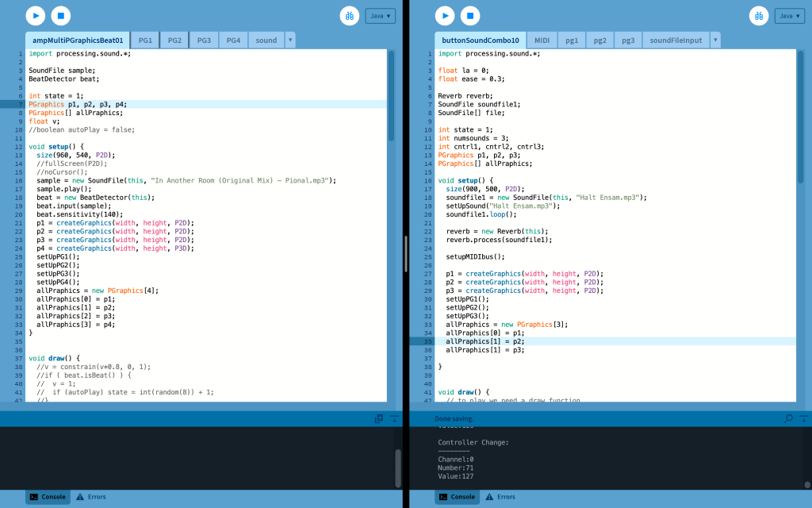Image resolution: width=812 pixels, height=508 pixels.
Task: Click the right editor's vertical scrollbar
Action: pos(800,95)
